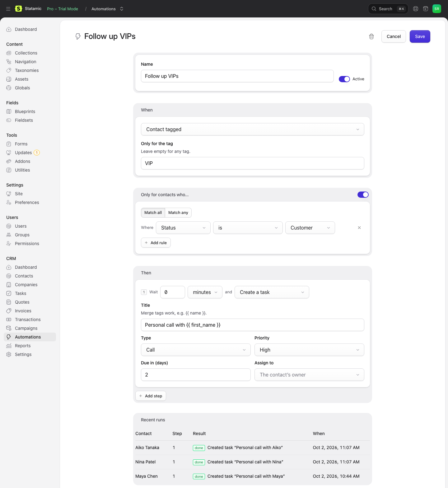Disable the 'Only for contacts who...' toggle
Image resolution: width=448 pixels, height=488 pixels.
click(363, 195)
